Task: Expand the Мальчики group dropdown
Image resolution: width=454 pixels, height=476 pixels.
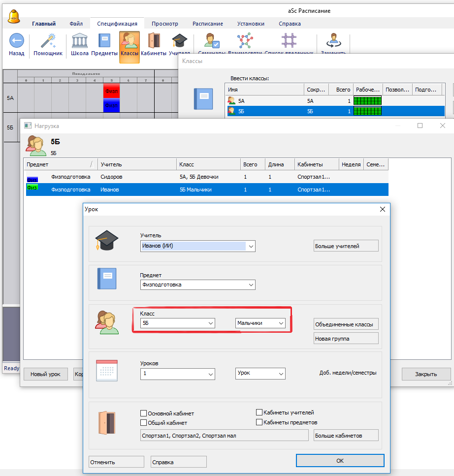Action: pyautogui.click(x=281, y=323)
